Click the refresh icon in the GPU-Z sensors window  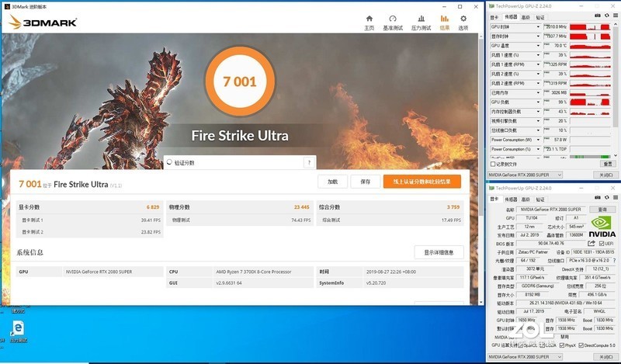coord(607,16)
